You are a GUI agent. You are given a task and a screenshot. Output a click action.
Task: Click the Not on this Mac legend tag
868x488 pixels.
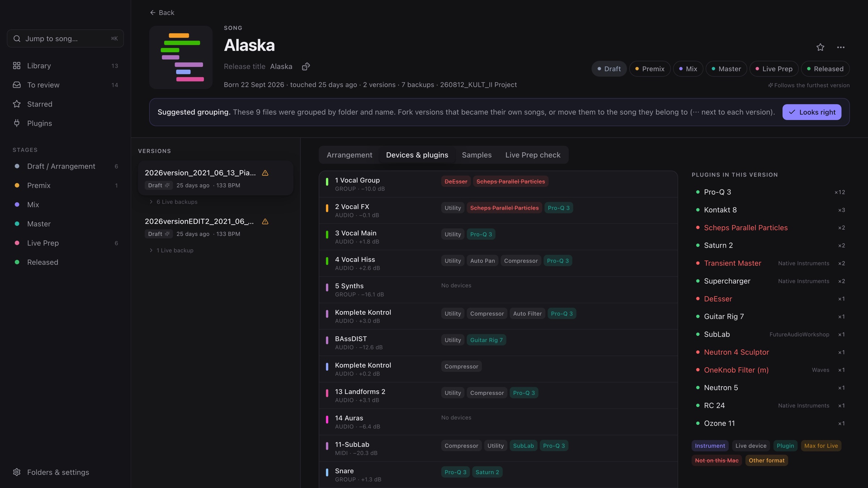pos(716,461)
